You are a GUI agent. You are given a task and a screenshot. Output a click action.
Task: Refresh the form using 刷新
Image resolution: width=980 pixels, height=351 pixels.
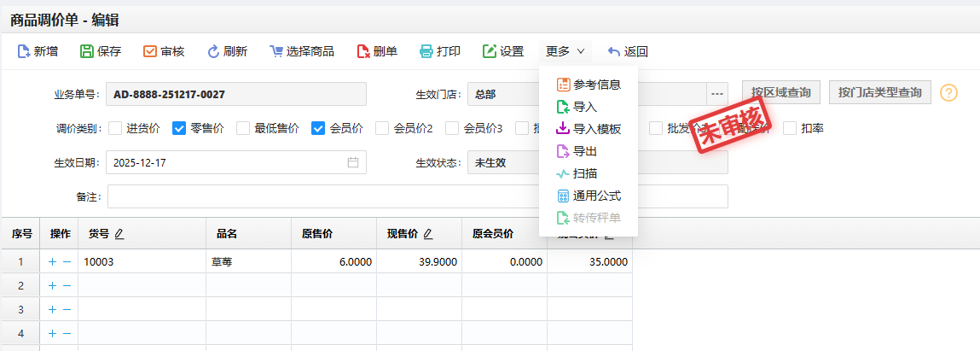point(213,51)
